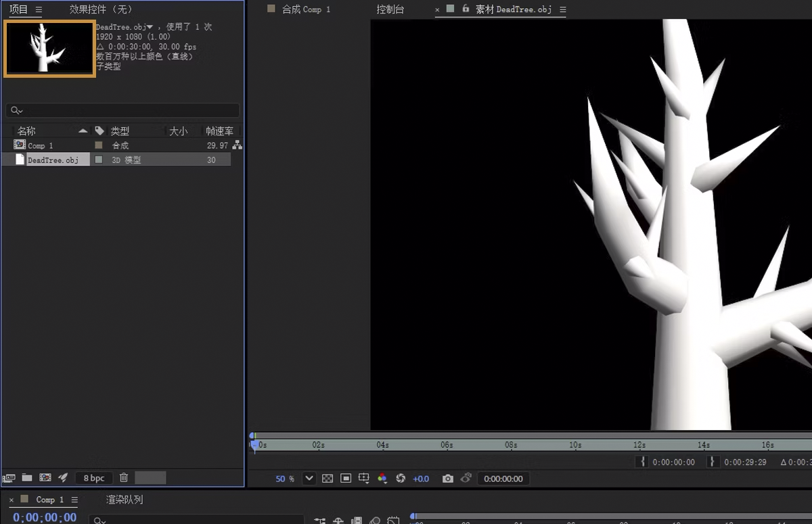Click the Comp 1 label color swatch
This screenshot has height=524, width=812.
pyautogui.click(x=99, y=145)
